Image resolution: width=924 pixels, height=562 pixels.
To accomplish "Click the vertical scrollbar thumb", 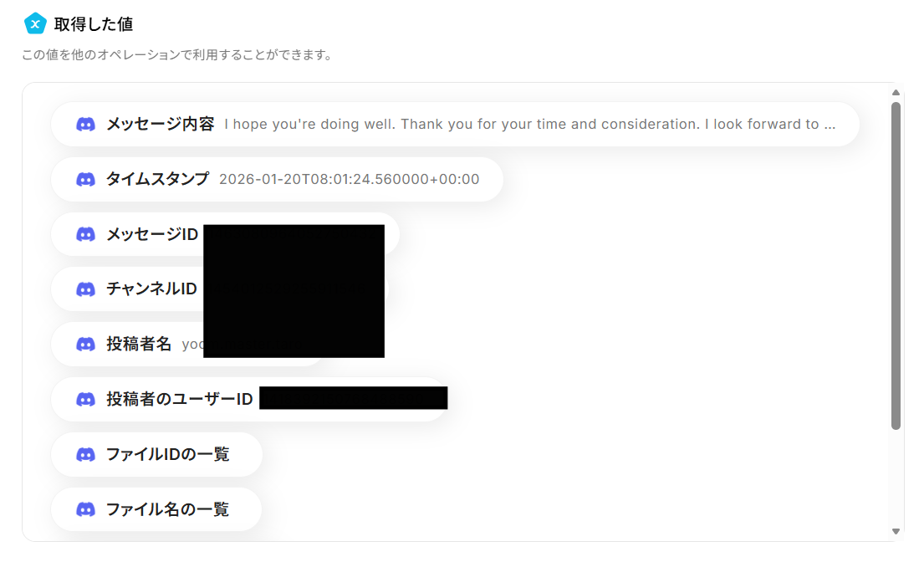I will coord(896,266).
